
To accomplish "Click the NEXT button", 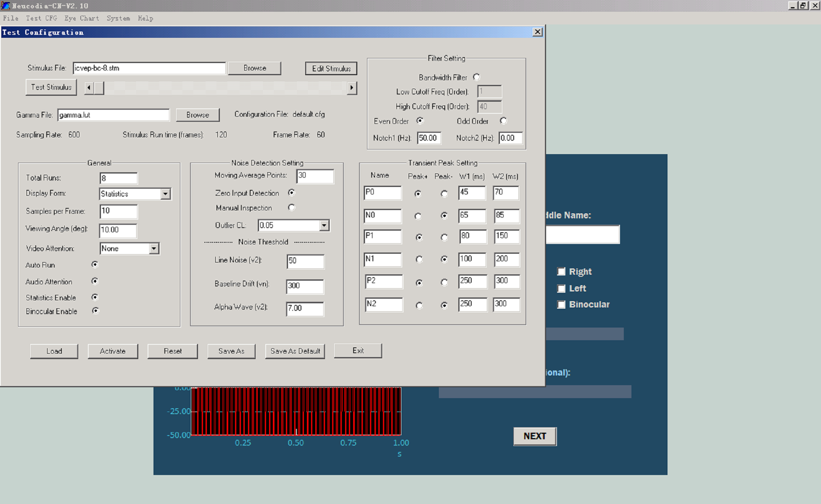I will (x=535, y=436).
